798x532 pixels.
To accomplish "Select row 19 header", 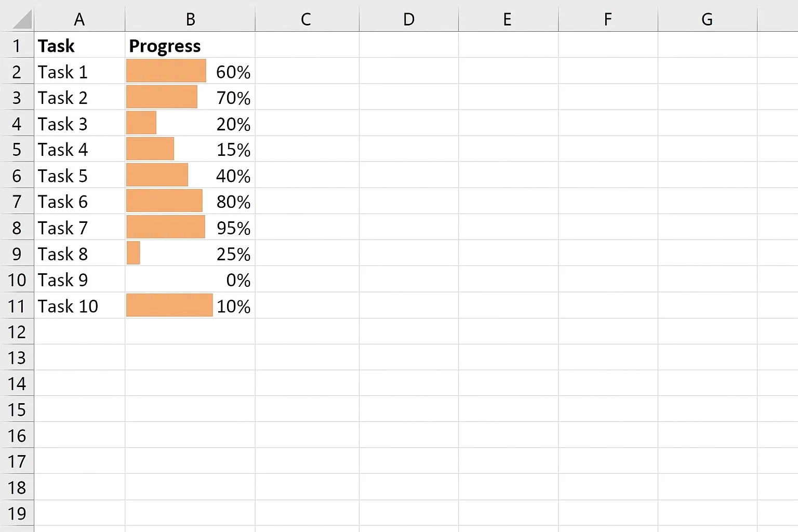I will [17, 514].
